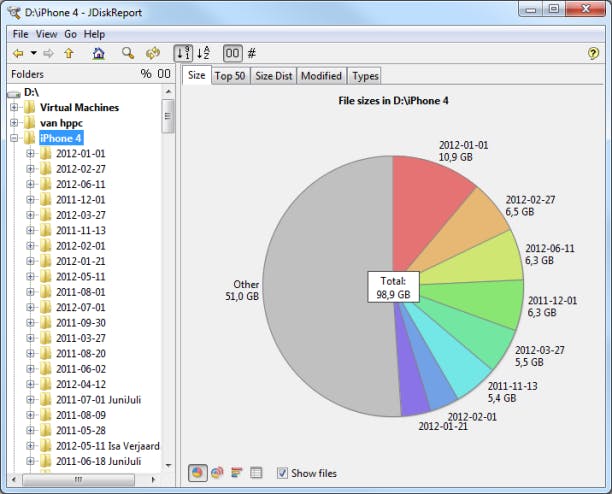Click the % column header
Viewport: 612px width, 494px height.
click(146, 74)
